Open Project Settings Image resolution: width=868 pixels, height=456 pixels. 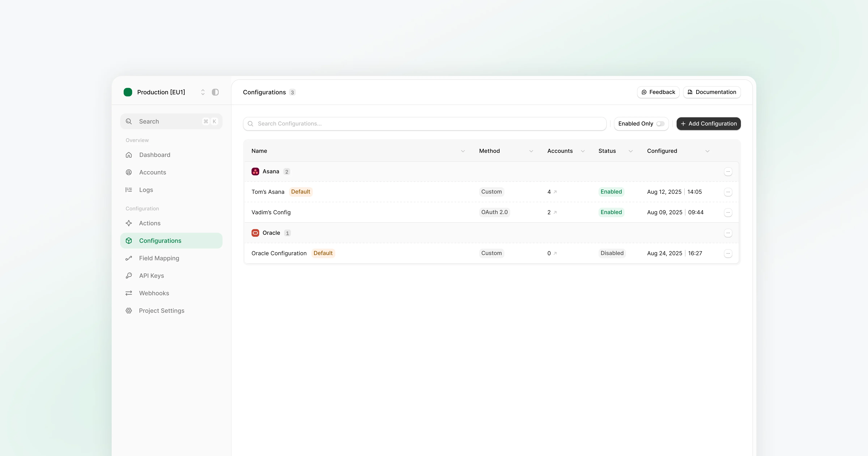pos(161,310)
